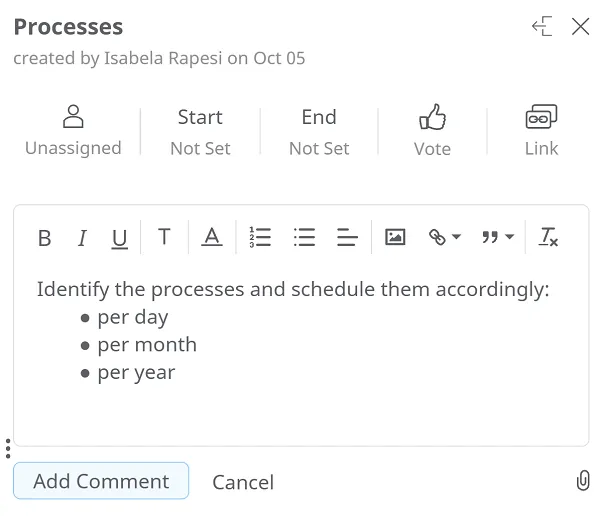600x522 pixels.
Task: Open the Link cards option
Action: pyautogui.click(x=541, y=131)
